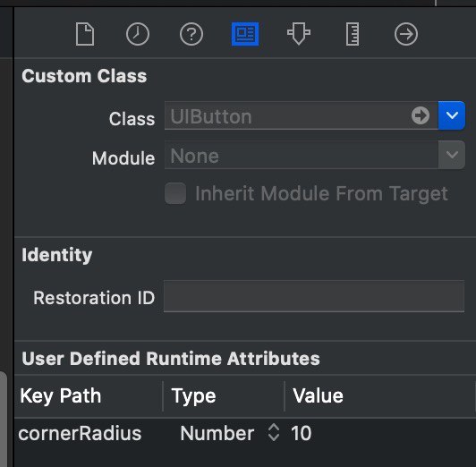Screen dimensions: 476x467
Task: Show the History inspector
Action: 138,34
